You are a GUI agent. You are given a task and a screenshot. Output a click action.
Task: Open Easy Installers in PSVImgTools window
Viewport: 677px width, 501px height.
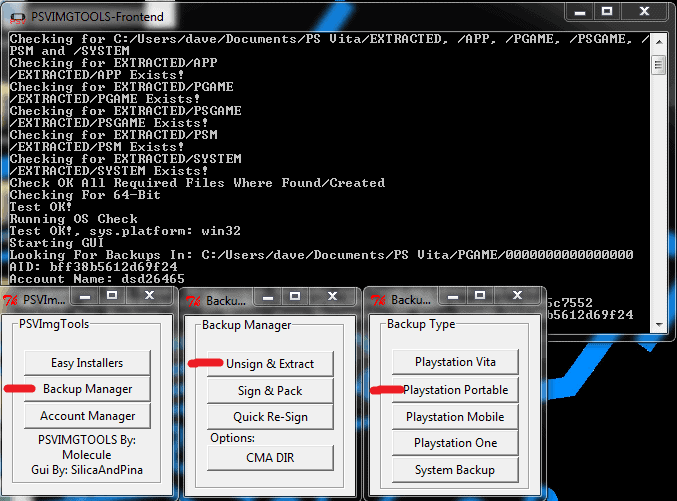(87, 363)
